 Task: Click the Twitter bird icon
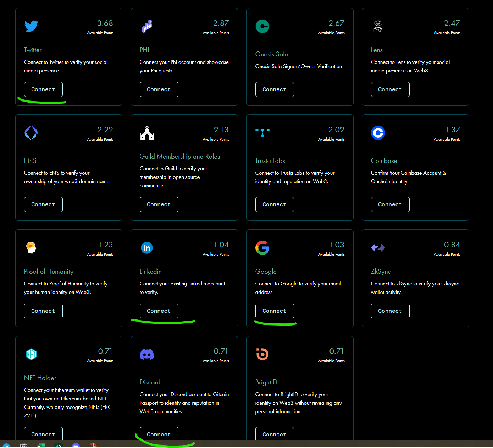pos(31,26)
